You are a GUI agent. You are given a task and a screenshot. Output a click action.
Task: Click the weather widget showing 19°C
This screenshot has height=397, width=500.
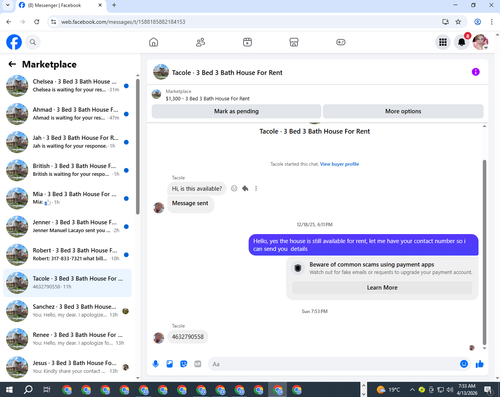click(x=388, y=389)
